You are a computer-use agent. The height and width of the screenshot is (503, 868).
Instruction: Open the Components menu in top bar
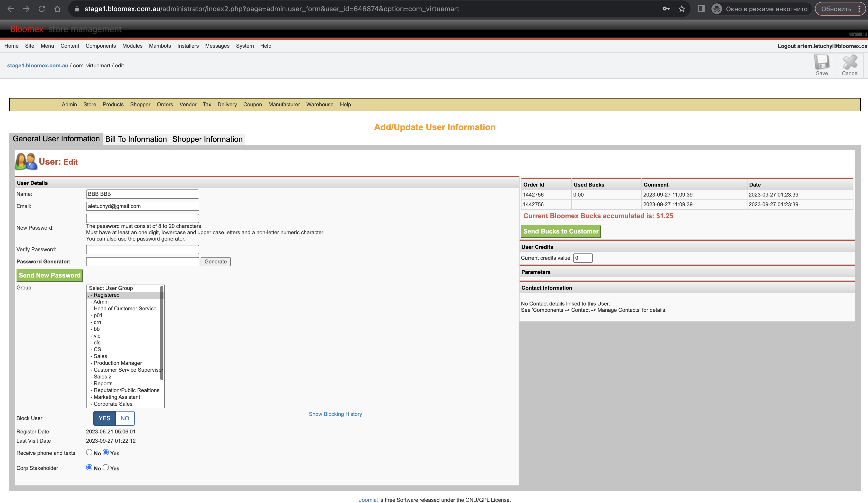[x=101, y=46]
